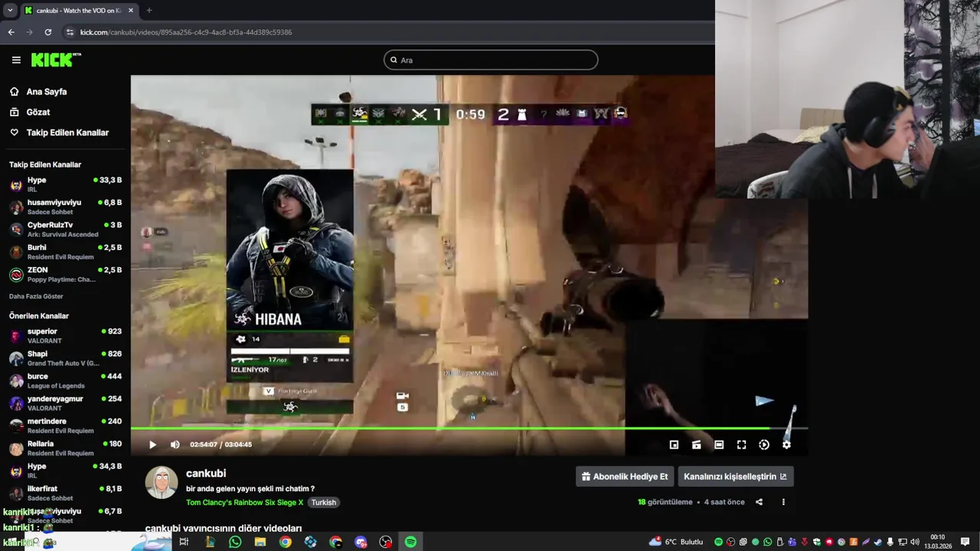Open superior VALORANT recommended channel
Screen dimensions: 980x551
click(65, 336)
